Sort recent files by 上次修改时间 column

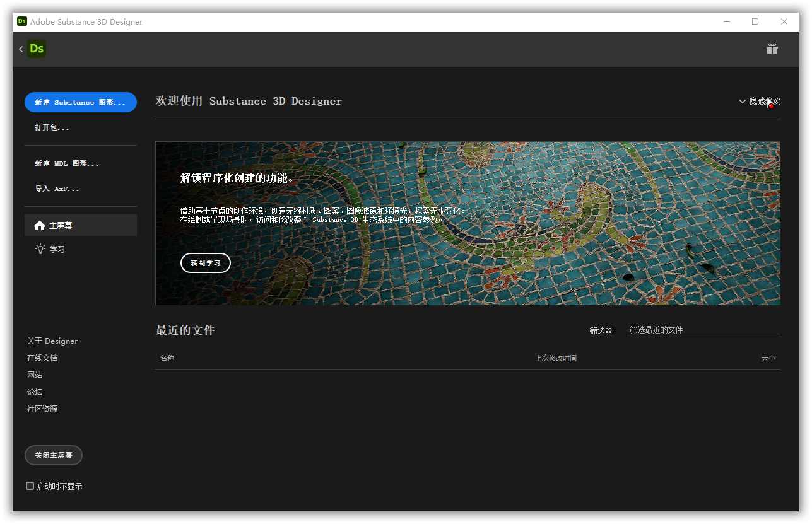(555, 358)
